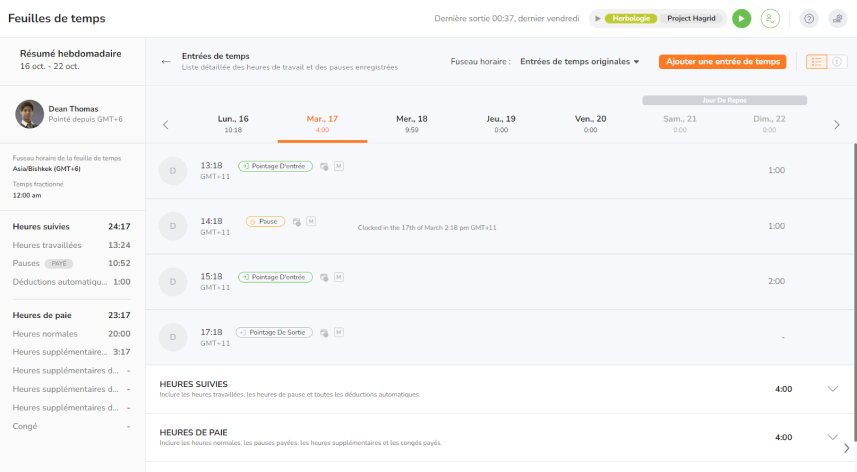Click the Heures de paie 23:17 row

click(72, 315)
